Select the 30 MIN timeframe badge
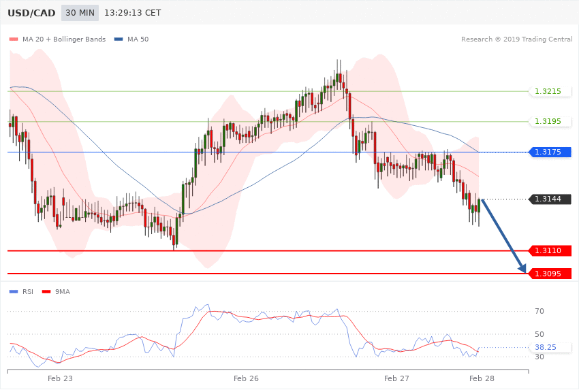Viewport: 579px width, 392px height. (80, 13)
